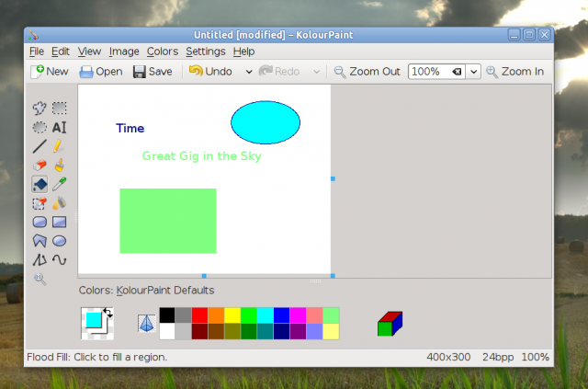
Task: Select the Color Eraser tool
Action: click(x=40, y=203)
